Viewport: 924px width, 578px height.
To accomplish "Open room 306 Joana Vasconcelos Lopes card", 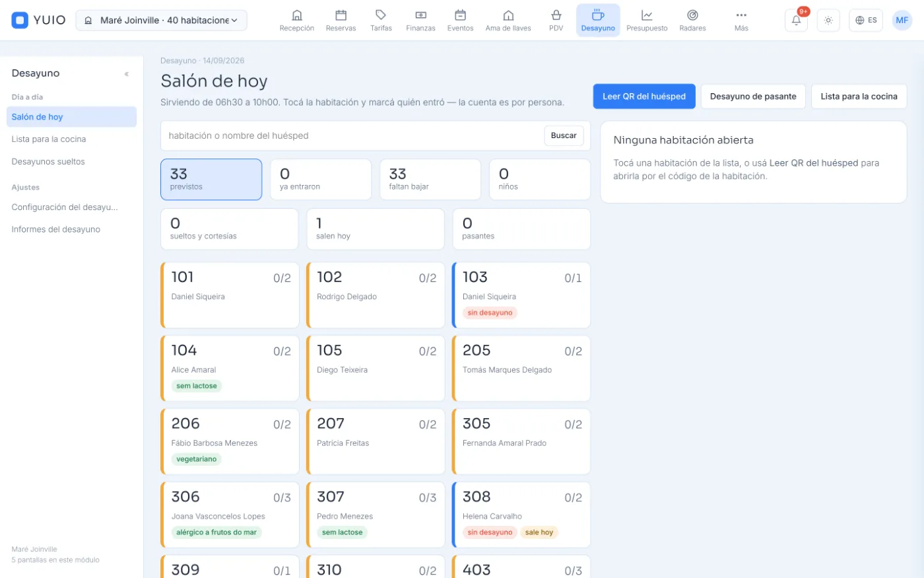I will 230,515.
